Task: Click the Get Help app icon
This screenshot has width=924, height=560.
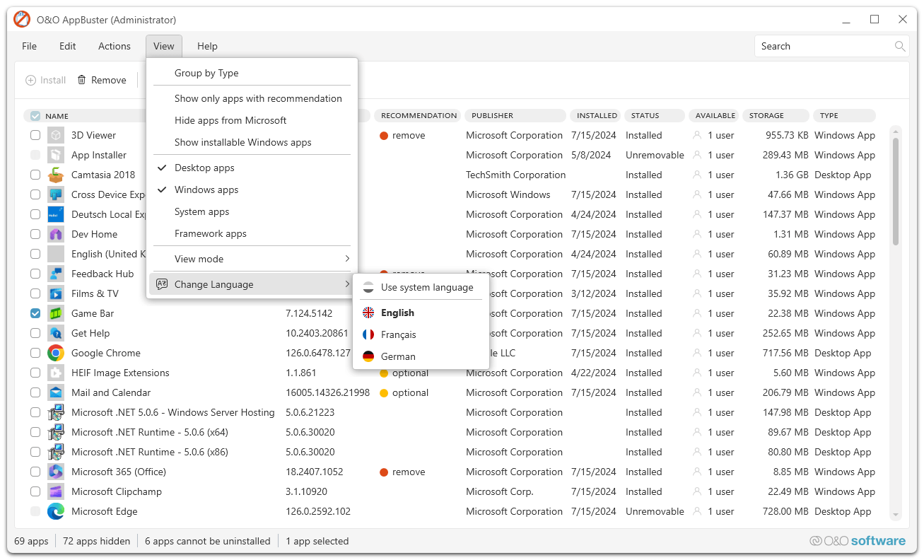Action: tap(56, 333)
